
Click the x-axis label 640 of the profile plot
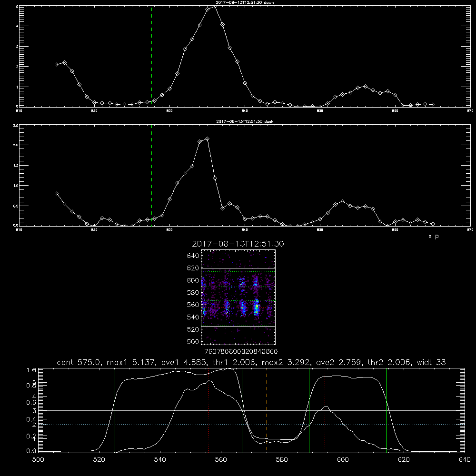465,460
